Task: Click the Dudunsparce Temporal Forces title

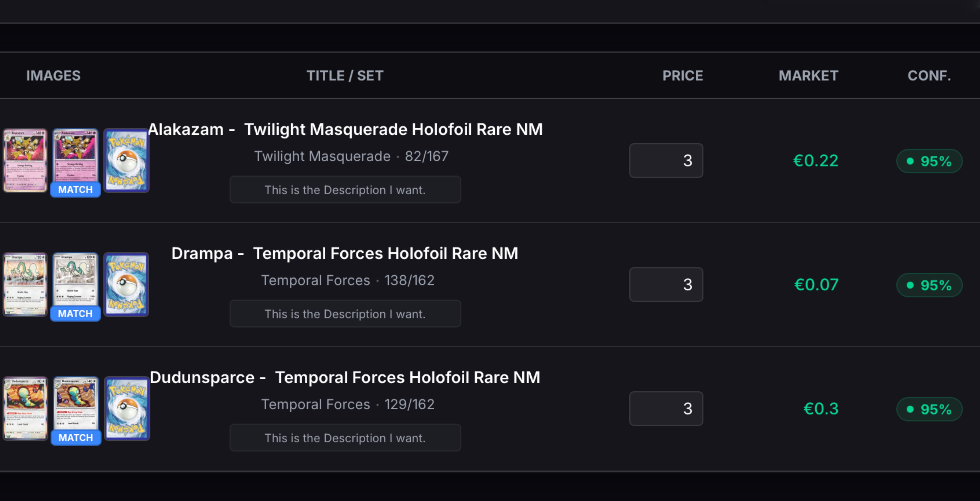Action: tap(345, 378)
